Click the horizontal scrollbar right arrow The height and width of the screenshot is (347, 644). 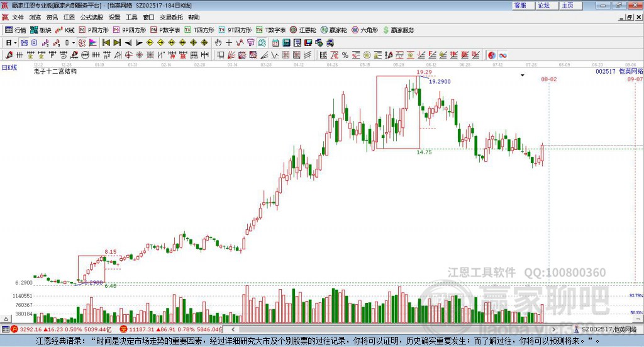click(553, 329)
